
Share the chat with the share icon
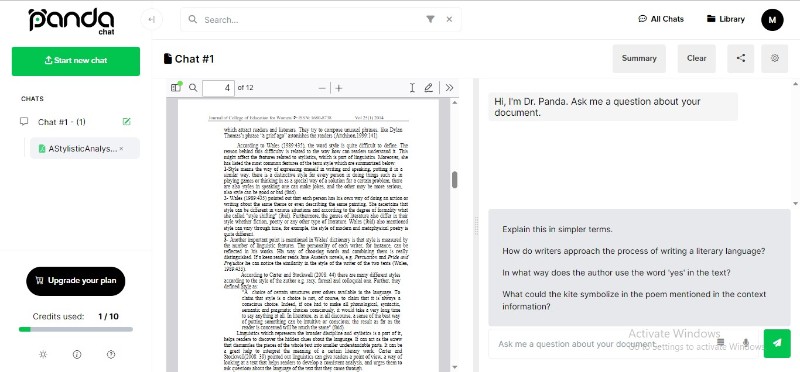pyautogui.click(x=741, y=58)
